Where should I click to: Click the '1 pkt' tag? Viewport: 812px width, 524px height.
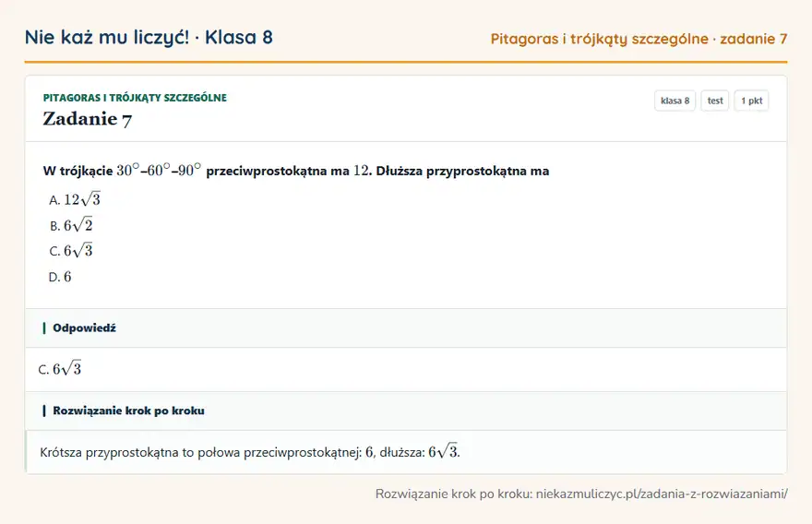coord(751,101)
